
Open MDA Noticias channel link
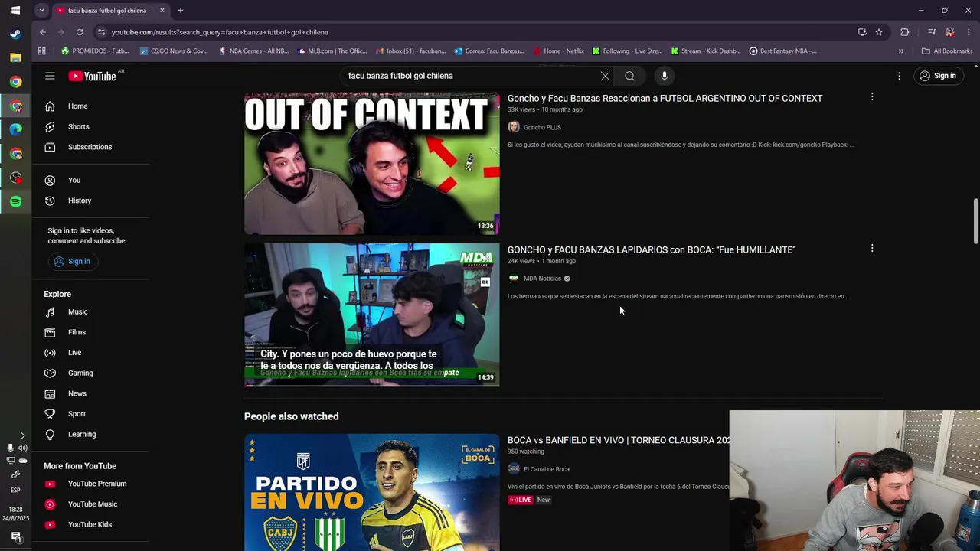542,279
